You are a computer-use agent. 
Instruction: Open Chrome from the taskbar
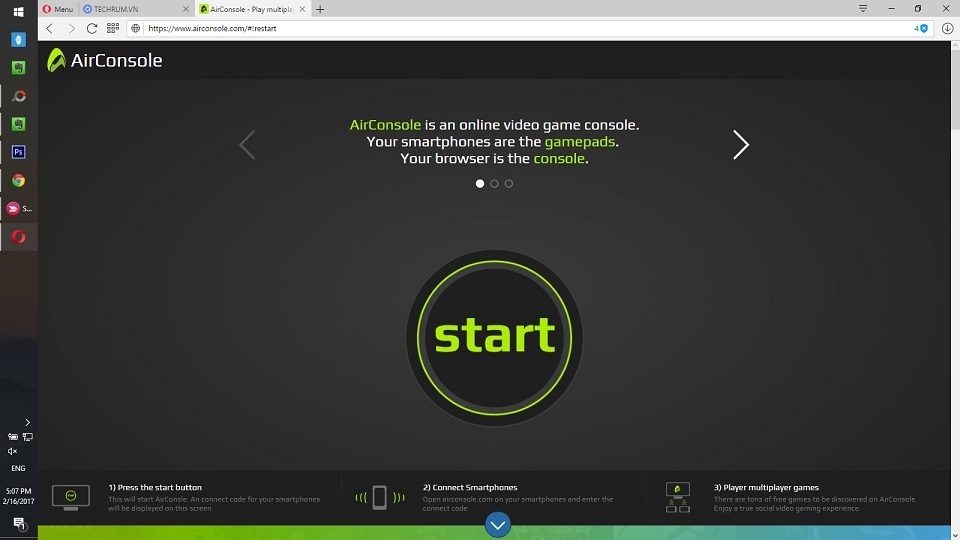(18, 181)
